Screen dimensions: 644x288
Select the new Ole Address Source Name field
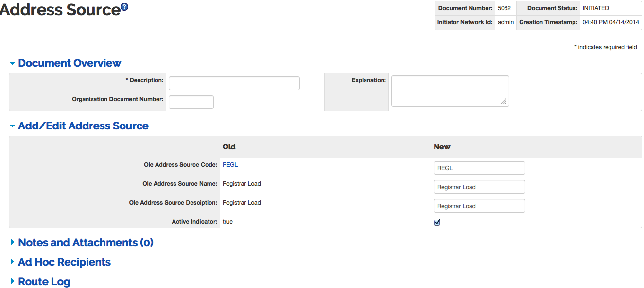coord(479,187)
